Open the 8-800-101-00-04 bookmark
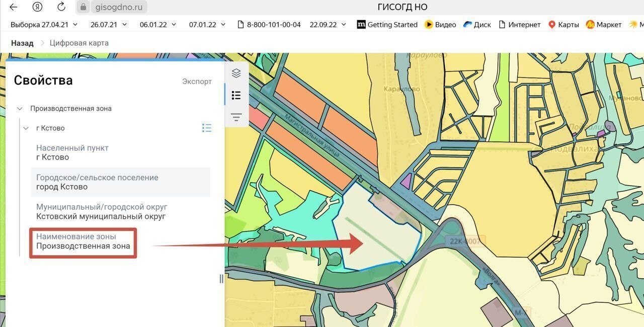 [x=269, y=24]
